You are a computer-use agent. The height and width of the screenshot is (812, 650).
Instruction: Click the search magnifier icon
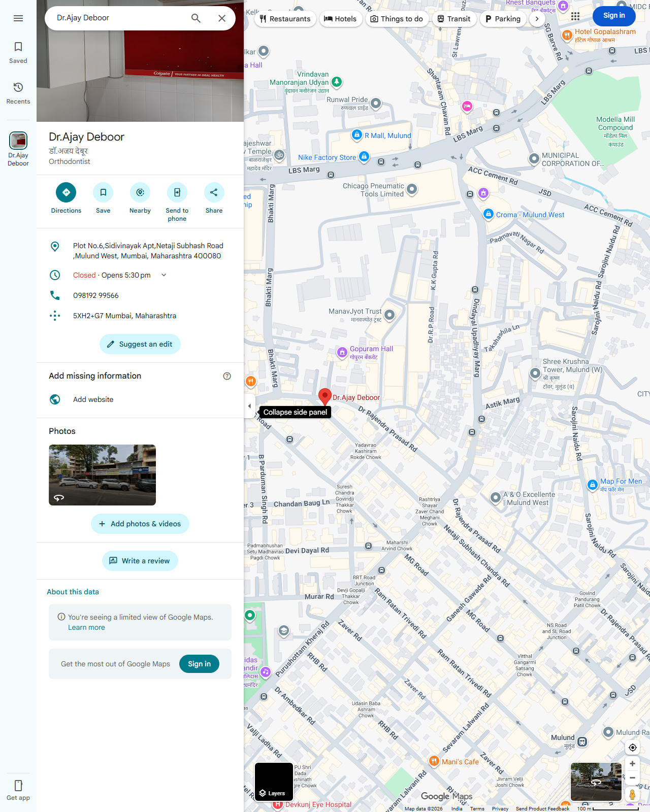(196, 18)
